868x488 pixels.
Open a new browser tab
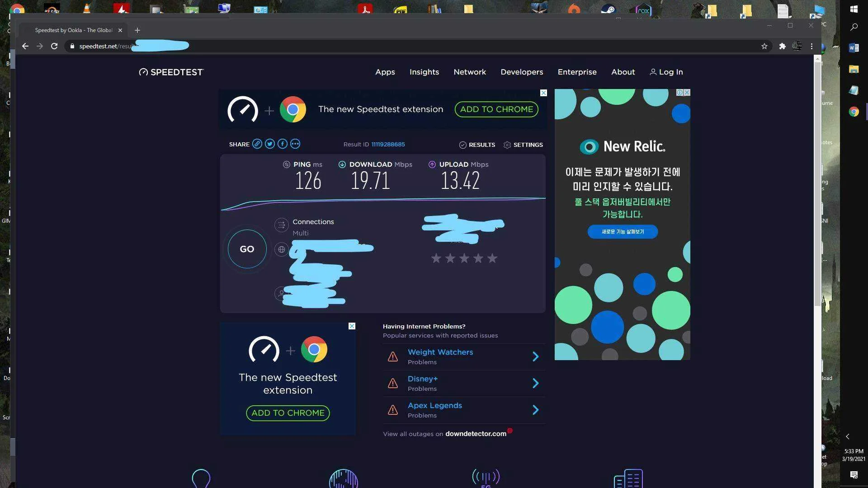click(137, 30)
